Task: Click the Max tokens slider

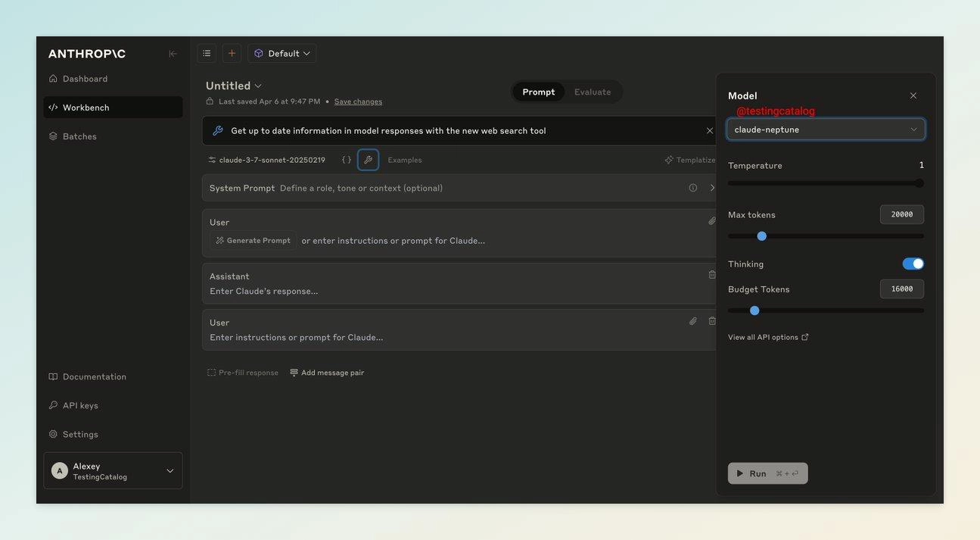Action: tap(826, 236)
